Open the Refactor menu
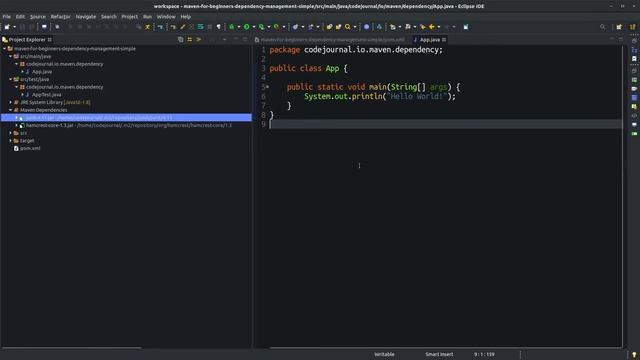Screen dimensions: 640x360 (60, 17)
